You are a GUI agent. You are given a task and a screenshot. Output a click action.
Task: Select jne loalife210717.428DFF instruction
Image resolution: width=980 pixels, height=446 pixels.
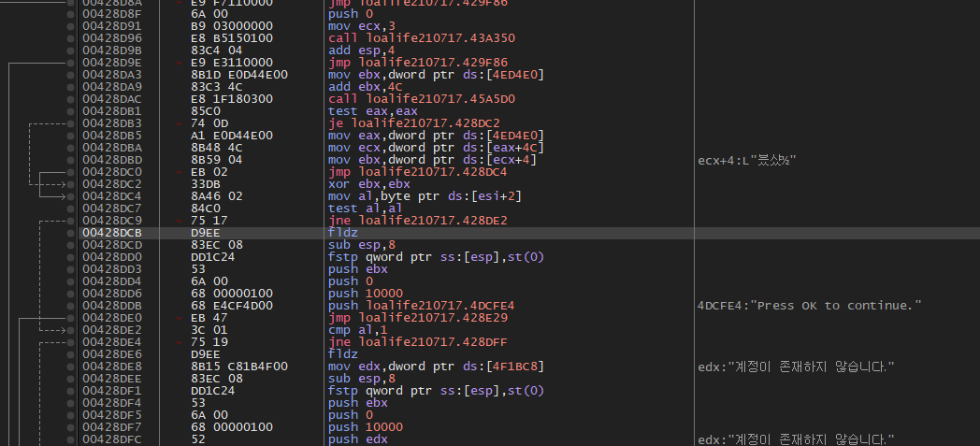coord(417,342)
